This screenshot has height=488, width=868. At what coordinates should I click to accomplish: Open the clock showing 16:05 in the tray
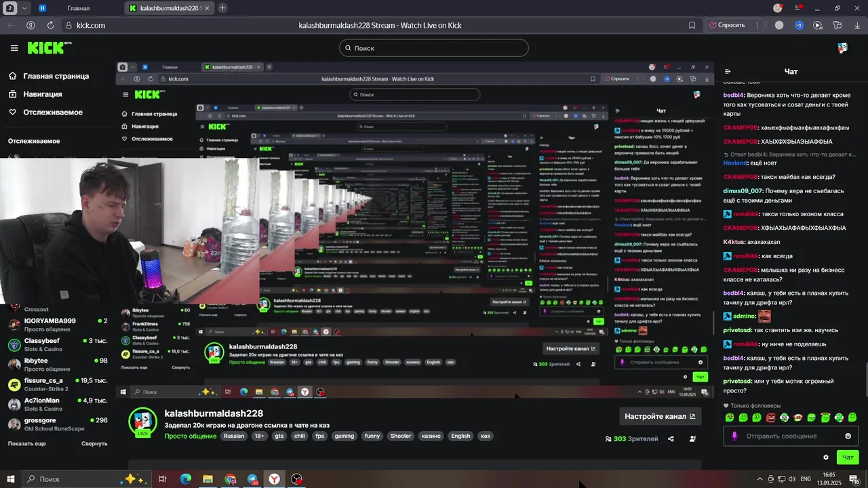tap(829, 479)
